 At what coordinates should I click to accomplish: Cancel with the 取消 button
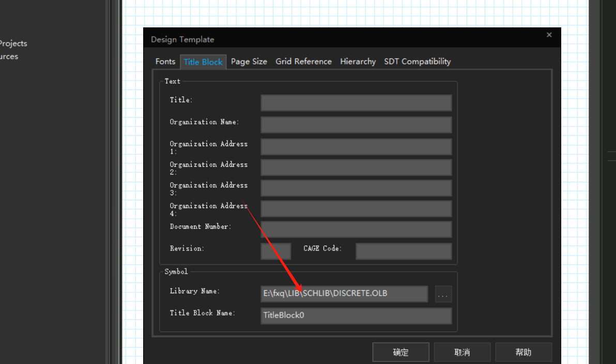click(x=462, y=352)
